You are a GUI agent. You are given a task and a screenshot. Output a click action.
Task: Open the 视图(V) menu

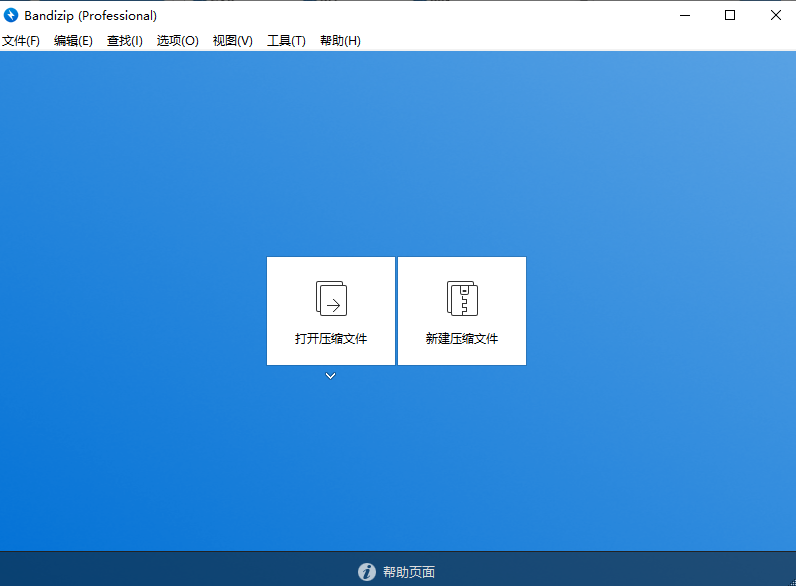(233, 41)
